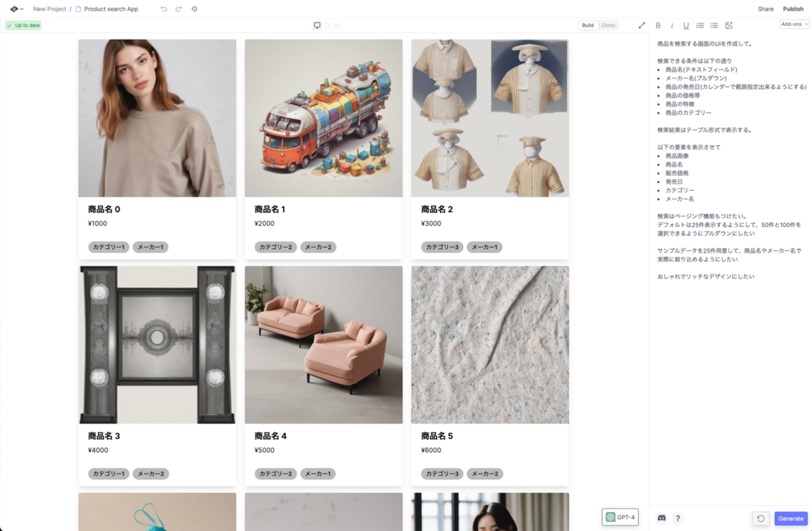
Task: Click the prompt bullet メーカー名(プルダウン)
Action: 696,78
